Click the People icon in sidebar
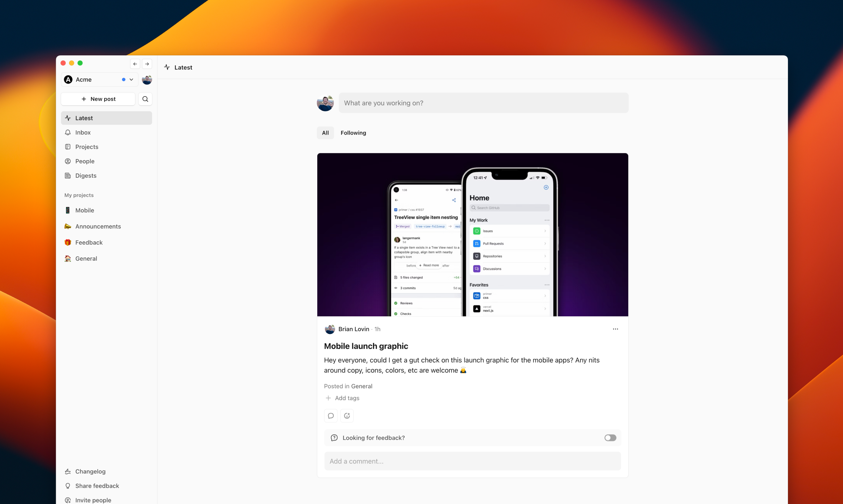Screen dimensions: 843x504 coord(68,161)
